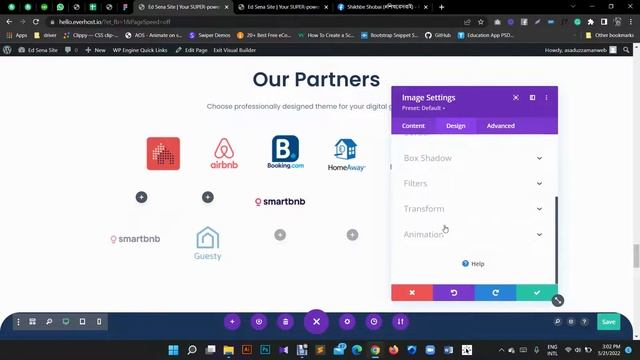Screen dimensions: 640x360
Task: Redo change in Image Settings
Action: [496, 293]
